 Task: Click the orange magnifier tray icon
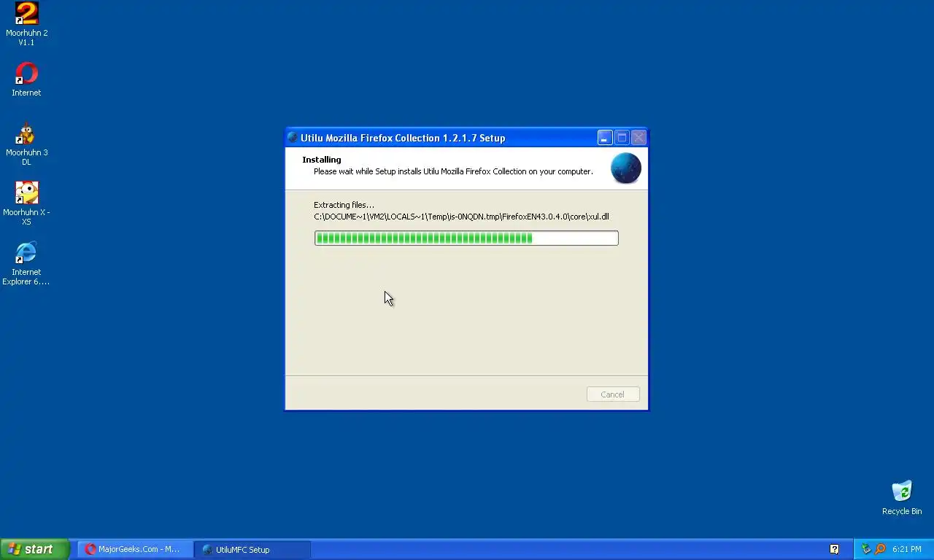880,549
